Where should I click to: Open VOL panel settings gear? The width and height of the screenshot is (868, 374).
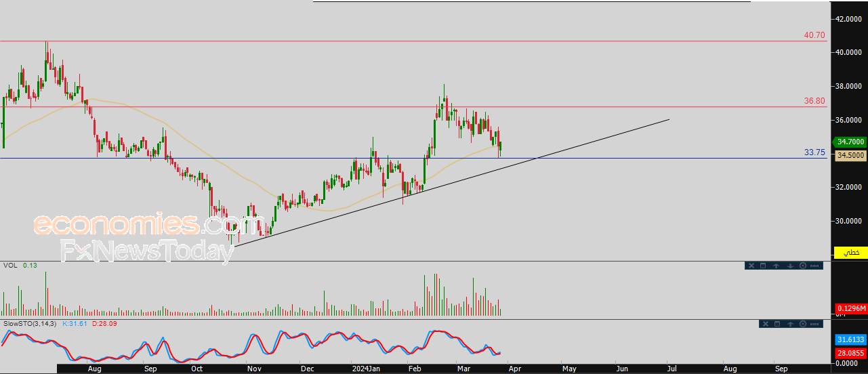tap(803, 266)
